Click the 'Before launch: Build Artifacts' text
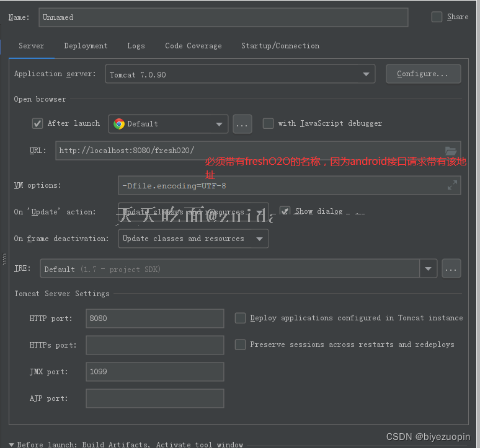This screenshot has width=480, height=448. click(x=82, y=444)
